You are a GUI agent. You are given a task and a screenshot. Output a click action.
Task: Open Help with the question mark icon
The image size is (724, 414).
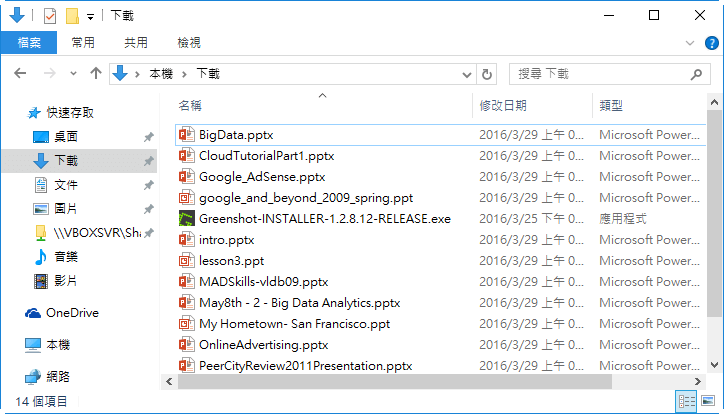coord(712,43)
